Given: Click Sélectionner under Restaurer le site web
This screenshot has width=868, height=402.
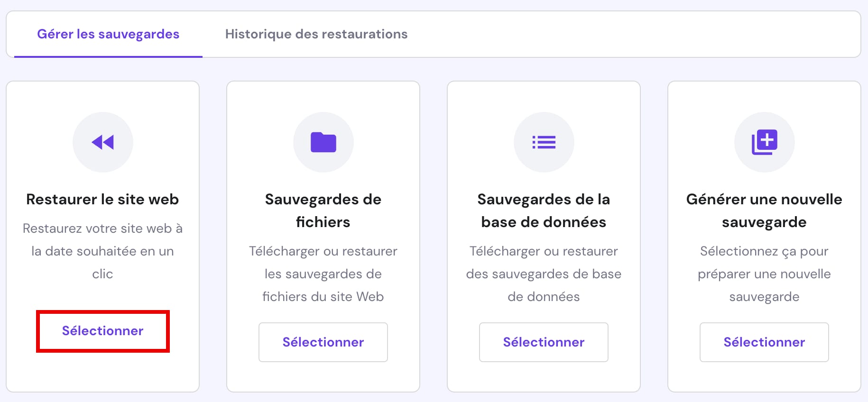Looking at the screenshot, I should [103, 330].
